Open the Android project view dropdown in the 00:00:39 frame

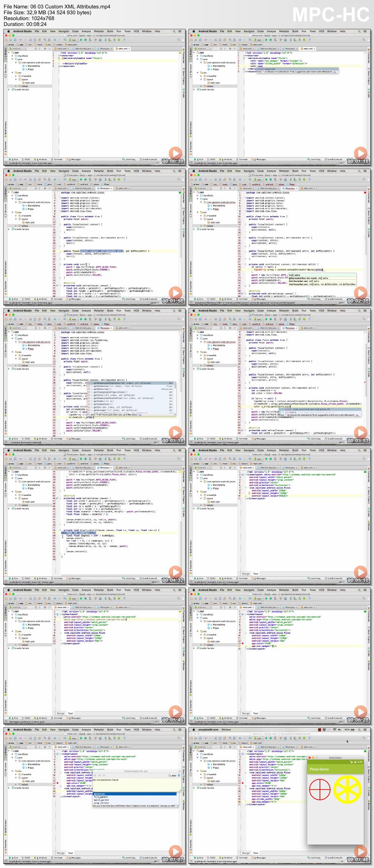pos(17,49)
